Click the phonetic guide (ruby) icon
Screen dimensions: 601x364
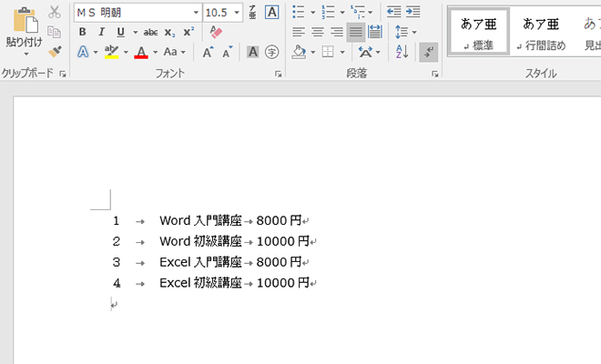[x=252, y=12]
